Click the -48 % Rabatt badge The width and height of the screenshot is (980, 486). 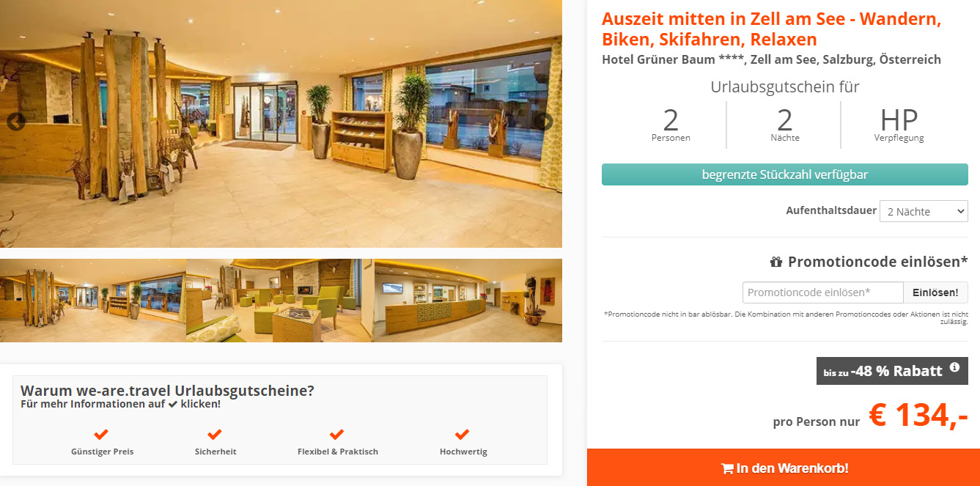point(892,371)
